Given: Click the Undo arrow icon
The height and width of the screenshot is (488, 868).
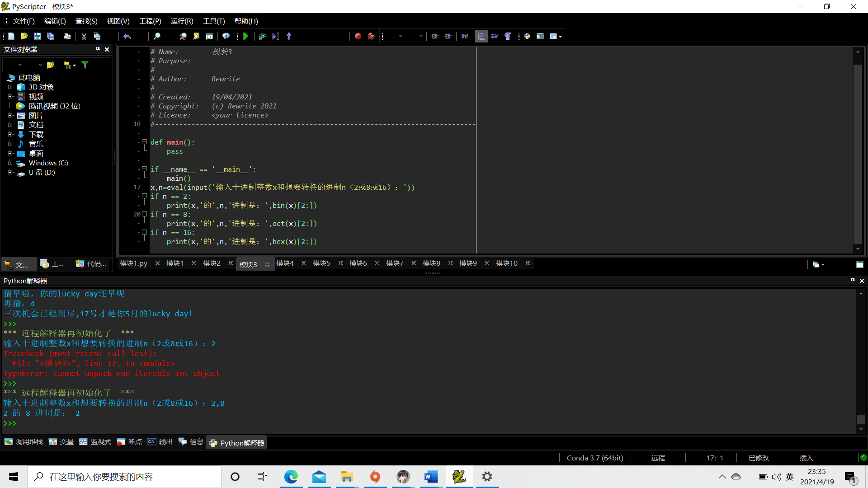Looking at the screenshot, I should pos(127,36).
